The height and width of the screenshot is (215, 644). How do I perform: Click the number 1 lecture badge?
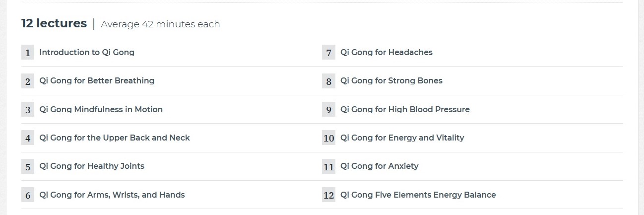(28, 52)
